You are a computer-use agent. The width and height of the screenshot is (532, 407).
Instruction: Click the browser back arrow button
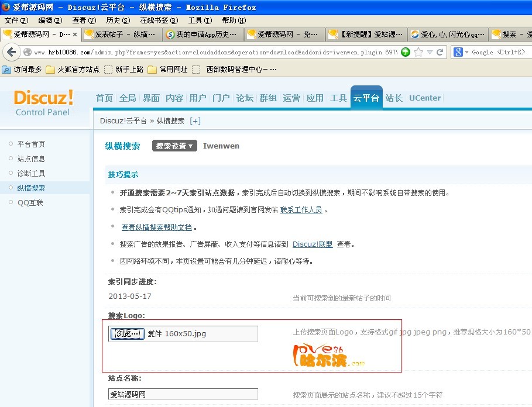[12, 52]
